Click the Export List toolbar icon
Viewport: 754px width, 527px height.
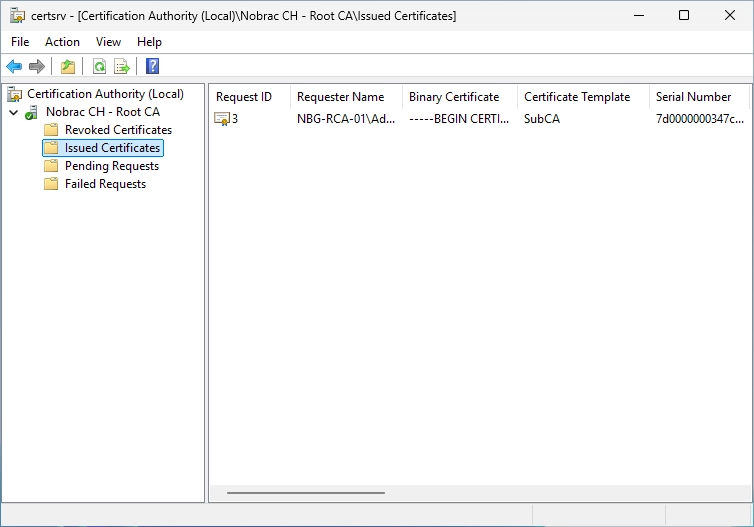pyautogui.click(x=122, y=66)
